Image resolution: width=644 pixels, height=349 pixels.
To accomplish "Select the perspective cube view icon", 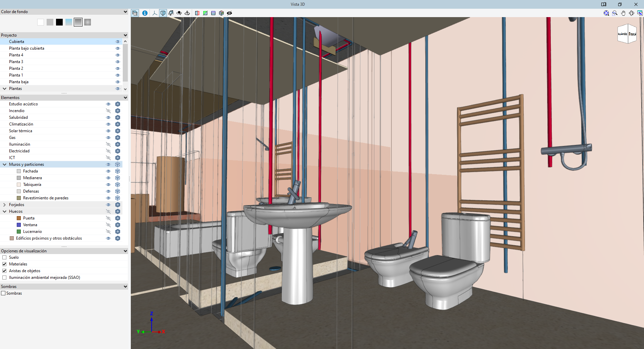I will 163,13.
